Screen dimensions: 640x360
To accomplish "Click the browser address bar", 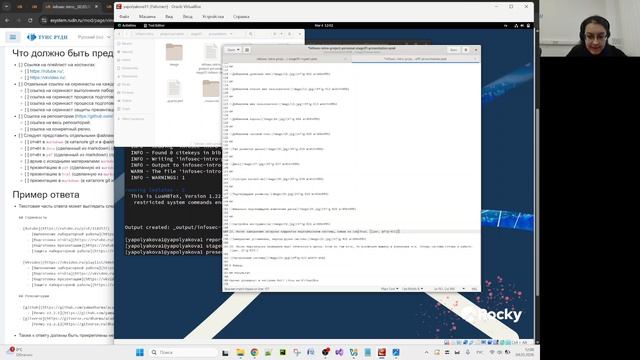I will pyautogui.click(x=78, y=20).
